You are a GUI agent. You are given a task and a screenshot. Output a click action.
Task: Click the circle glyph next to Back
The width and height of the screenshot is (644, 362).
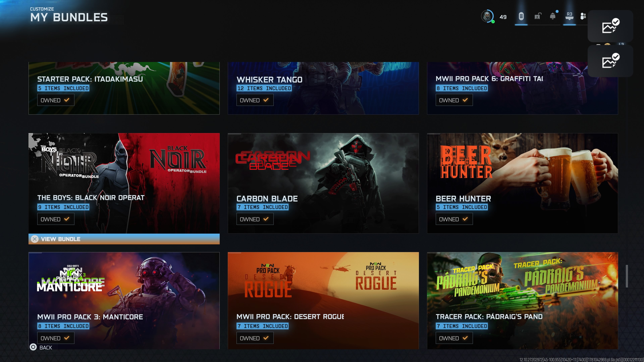tap(33, 347)
